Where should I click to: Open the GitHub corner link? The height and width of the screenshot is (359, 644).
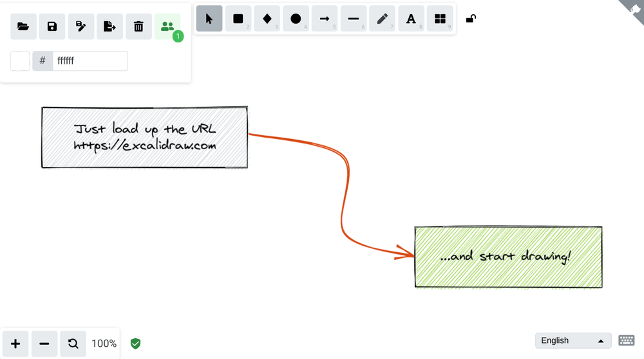[x=634, y=10]
